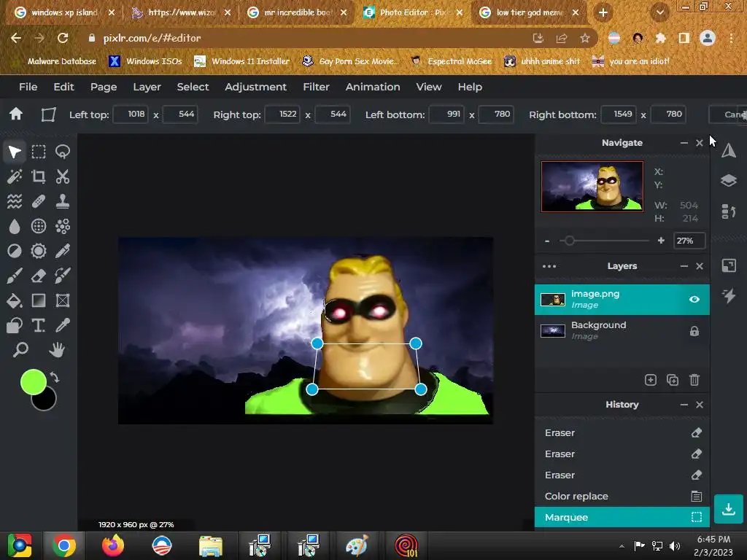Click the black background color swatch
Viewport: 747px width, 560px height.
pos(47,402)
